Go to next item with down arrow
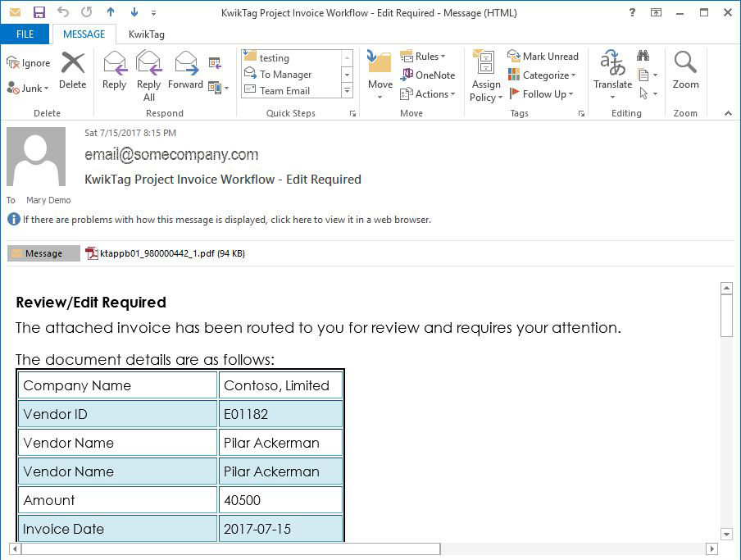The image size is (741, 560). coord(134,12)
